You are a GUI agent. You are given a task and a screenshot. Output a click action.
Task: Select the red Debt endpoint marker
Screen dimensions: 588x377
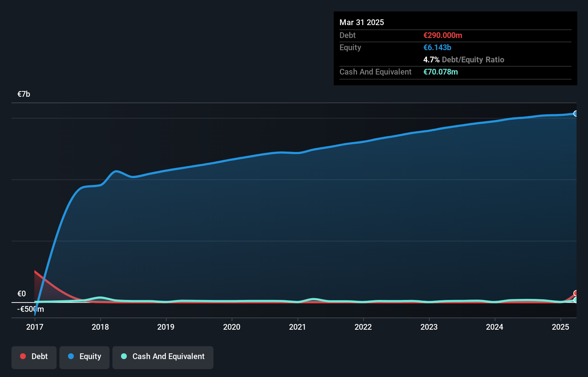click(575, 294)
